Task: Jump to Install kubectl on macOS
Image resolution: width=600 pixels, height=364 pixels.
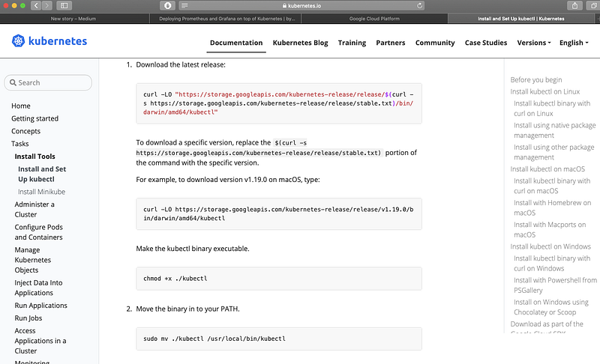Action: point(547,169)
